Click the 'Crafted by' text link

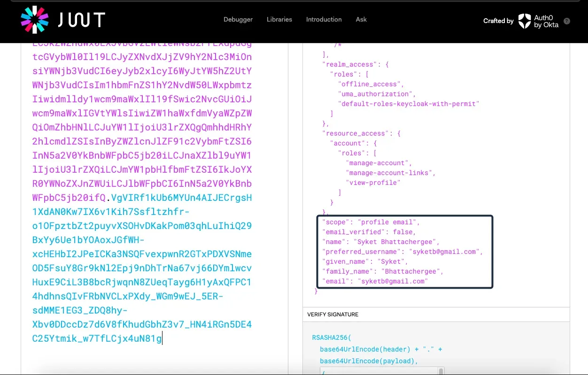tap(498, 21)
